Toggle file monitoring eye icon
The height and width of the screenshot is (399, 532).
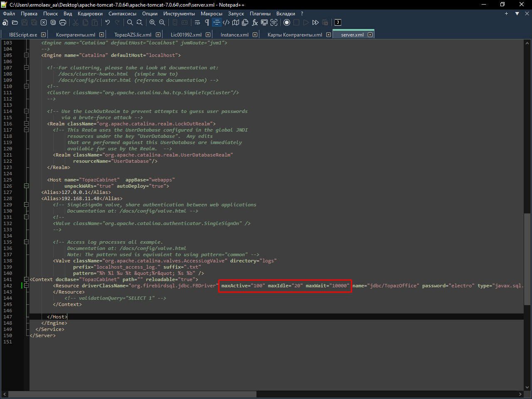[x=274, y=22]
